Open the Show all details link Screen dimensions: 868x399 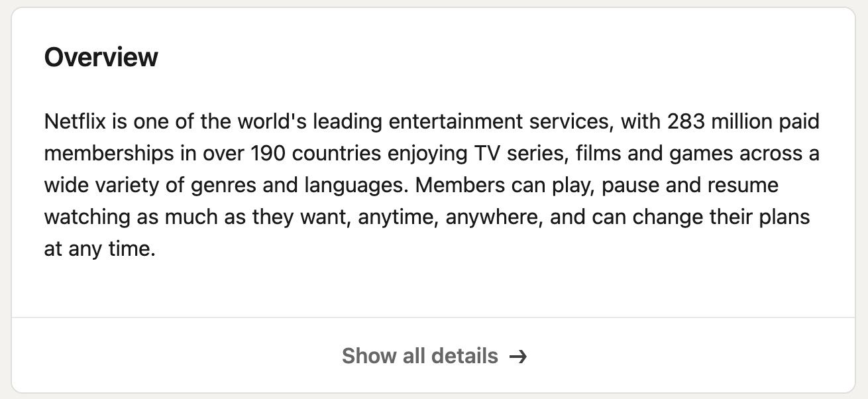434,356
